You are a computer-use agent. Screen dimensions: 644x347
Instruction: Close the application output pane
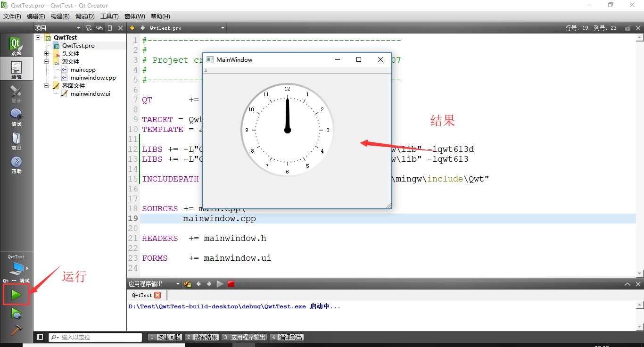pyautogui.click(x=639, y=284)
